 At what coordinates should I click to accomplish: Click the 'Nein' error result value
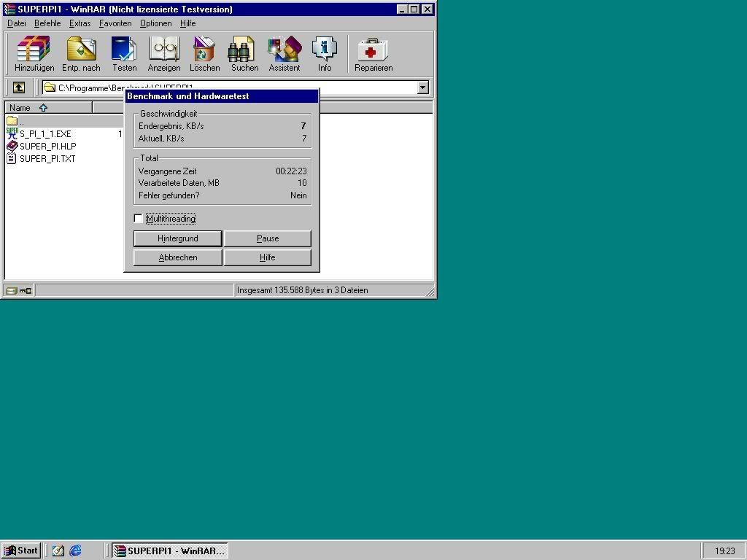298,195
